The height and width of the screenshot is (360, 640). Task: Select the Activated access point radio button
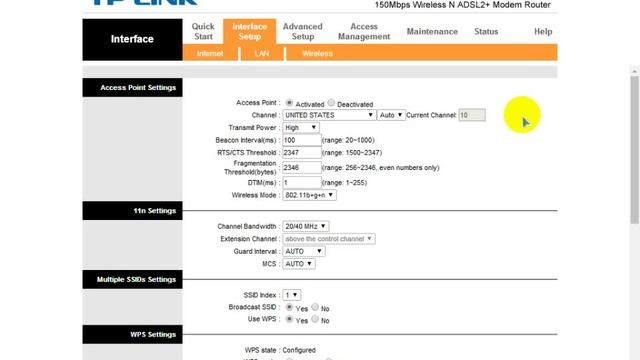(289, 103)
